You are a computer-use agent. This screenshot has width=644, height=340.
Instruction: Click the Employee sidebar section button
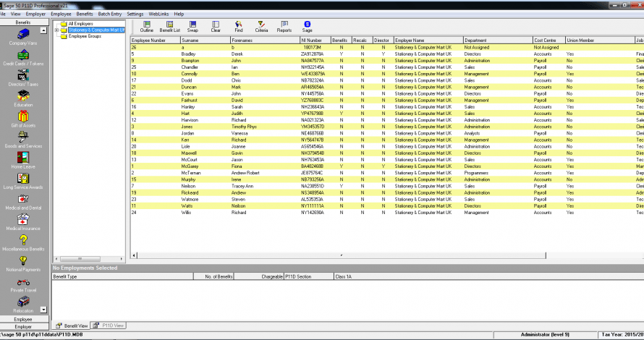pos(23,319)
